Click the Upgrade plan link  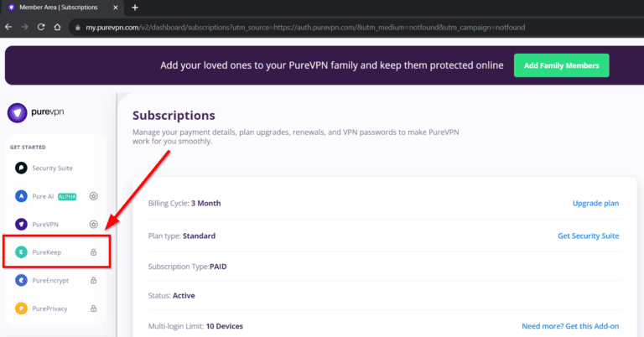[595, 203]
